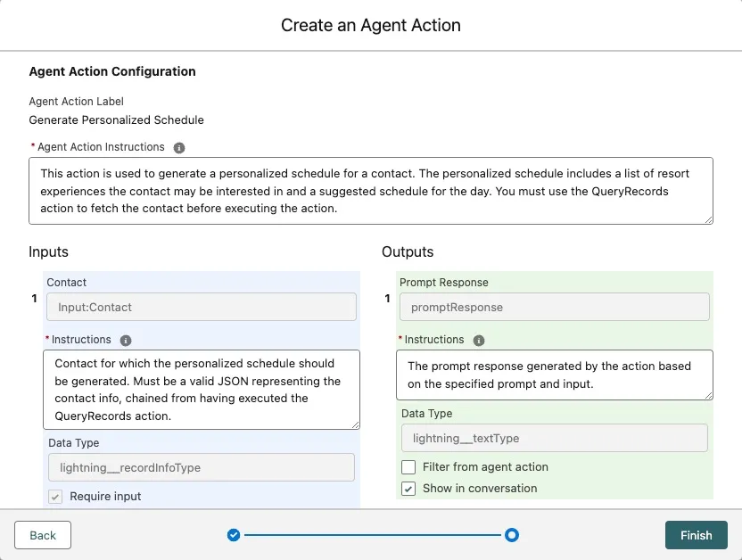Uncheck Show in conversation checkbox
Image resolution: width=742 pixels, height=560 pixels.
tap(408, 489)
